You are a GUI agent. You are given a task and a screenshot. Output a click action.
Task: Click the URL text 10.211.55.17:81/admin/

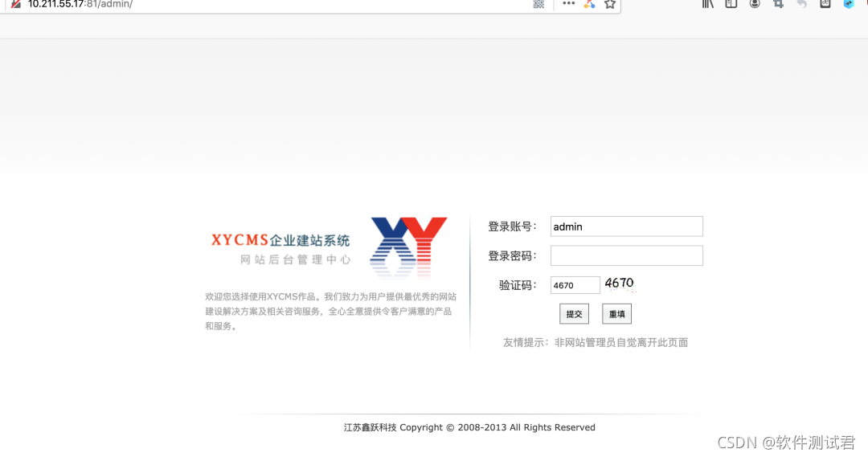pyautogui.click(x=80, y=4)
